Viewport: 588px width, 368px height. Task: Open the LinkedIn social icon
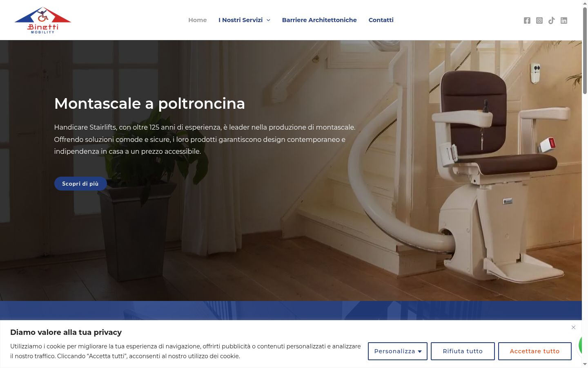click(564, 20)
